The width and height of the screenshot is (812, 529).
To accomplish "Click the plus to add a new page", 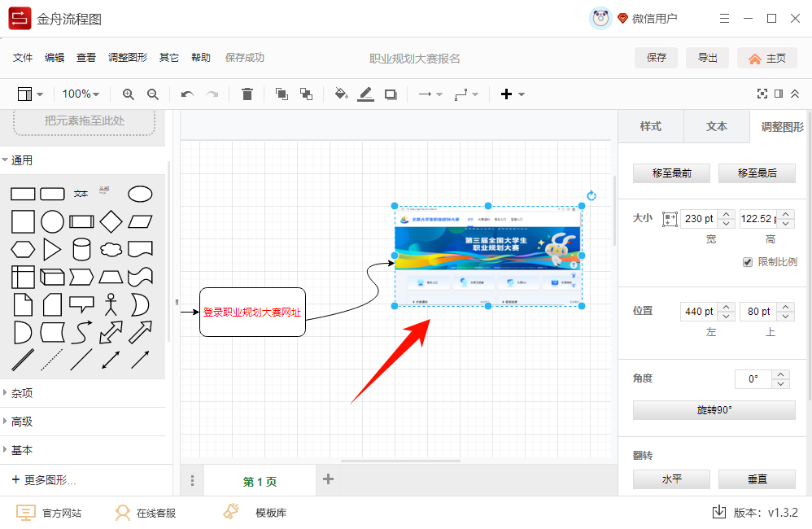I will [329, 480].
